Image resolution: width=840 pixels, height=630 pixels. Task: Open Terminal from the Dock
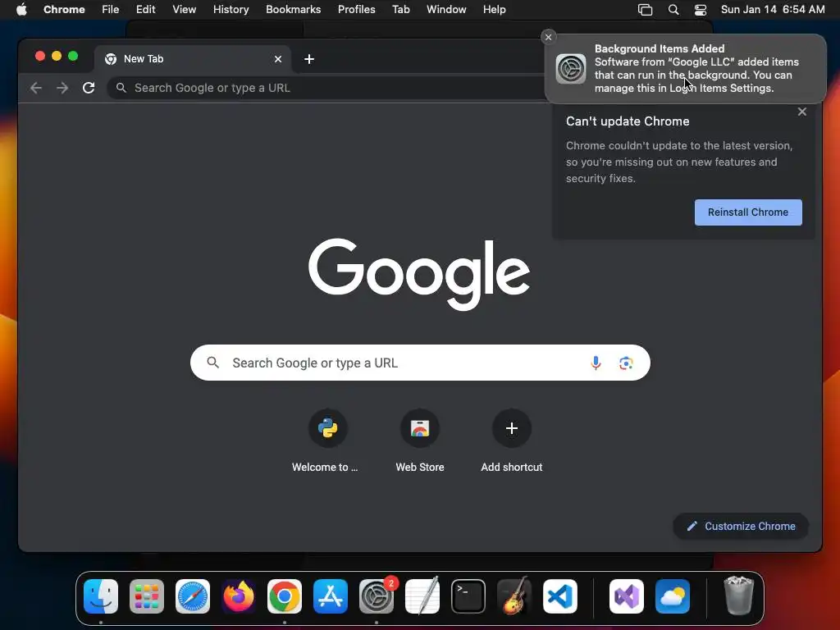click(x=468, y=596)
